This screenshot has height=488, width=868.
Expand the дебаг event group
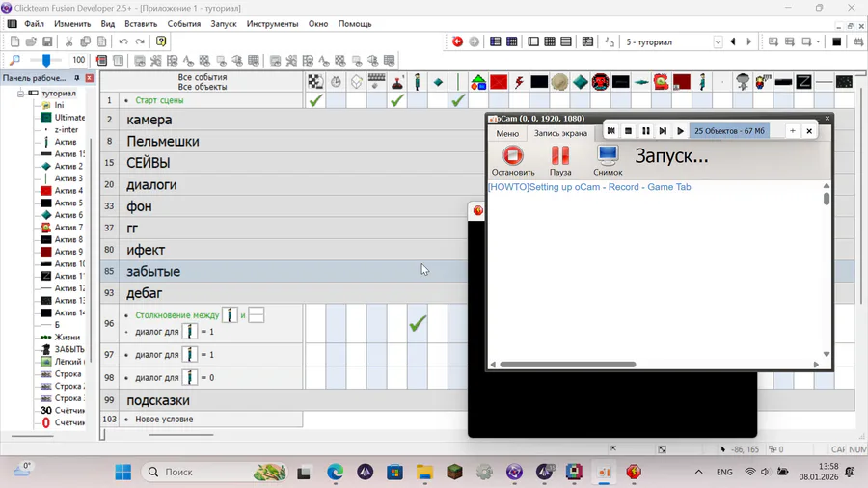click(x=145, y=293)
